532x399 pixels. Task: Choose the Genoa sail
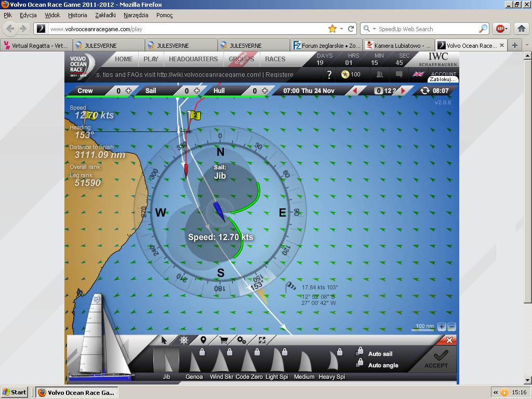(194, 363)
